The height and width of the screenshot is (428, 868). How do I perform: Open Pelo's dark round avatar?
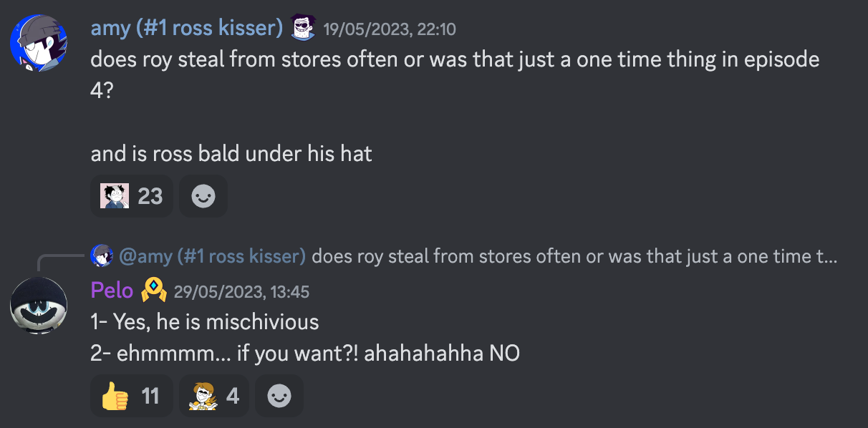click(39, 306)
